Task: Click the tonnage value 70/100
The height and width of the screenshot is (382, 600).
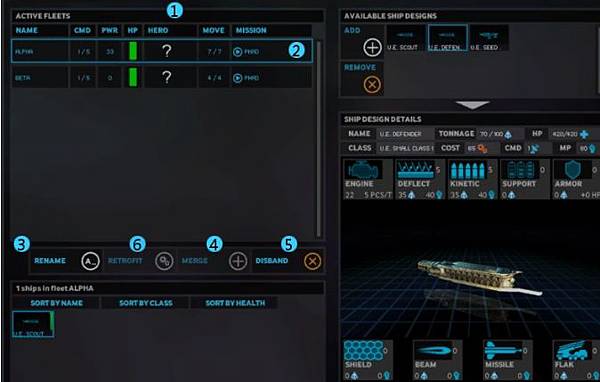Action: tap(491, 134)
